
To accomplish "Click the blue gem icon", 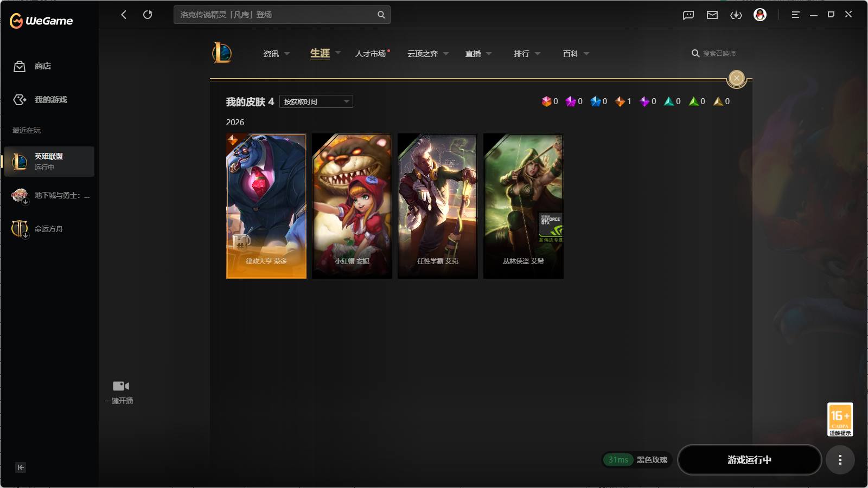I will [596, 101].
